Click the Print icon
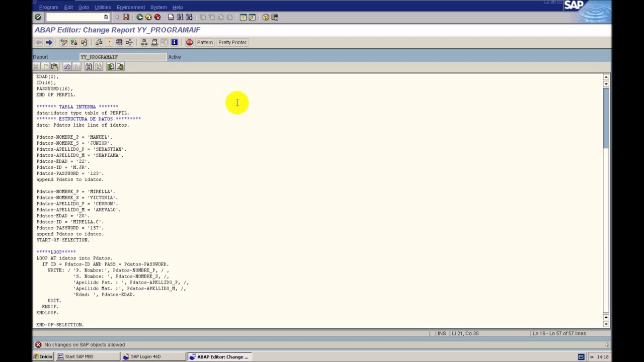This screenshot has height=362, width=644. (x=171, y=17)
